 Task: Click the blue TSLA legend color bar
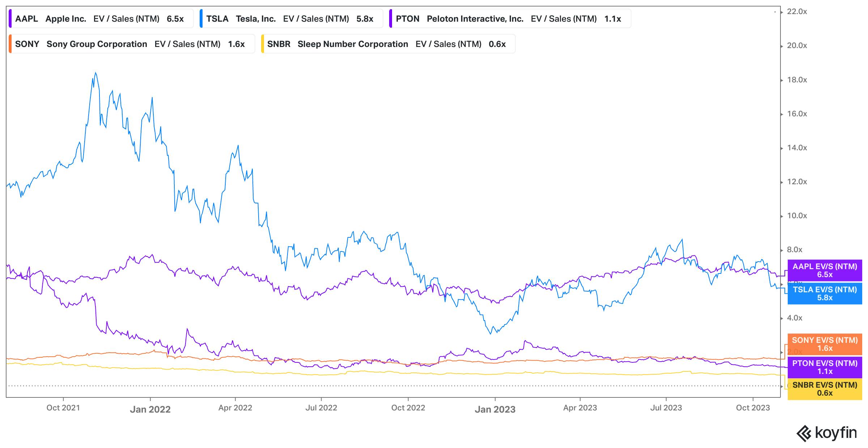(x=201, y=19)
